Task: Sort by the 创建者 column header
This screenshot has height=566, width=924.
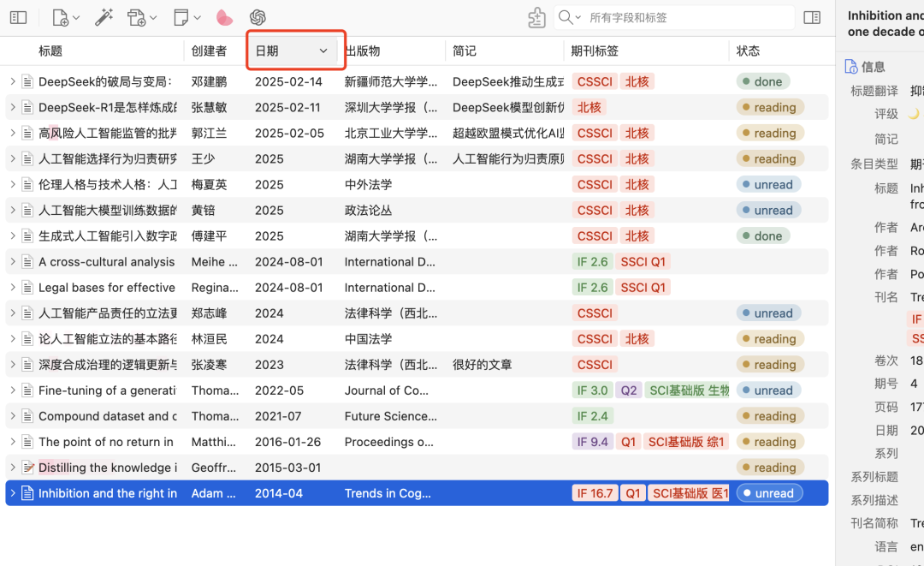Action: (209, 51)
